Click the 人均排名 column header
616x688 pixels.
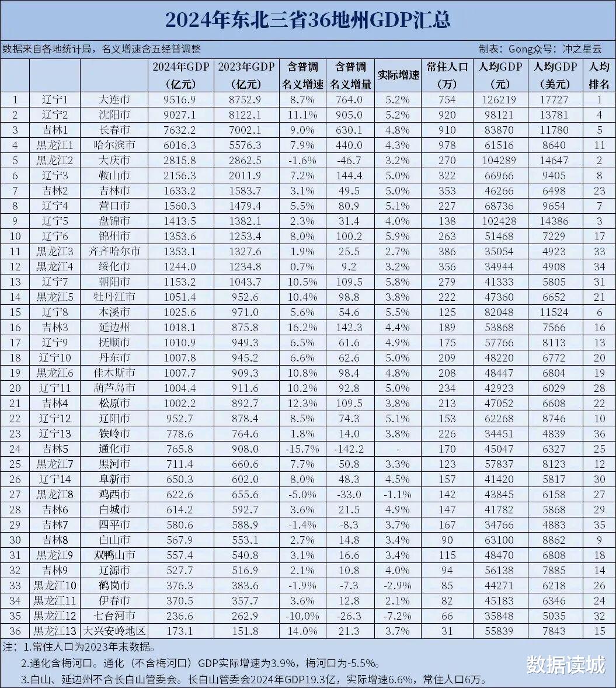[x=599, y=75]
